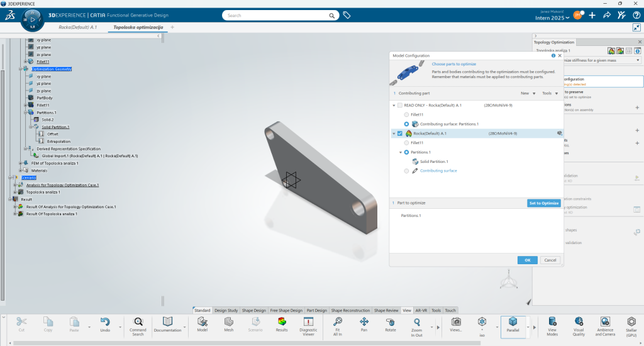Click the Zoom In Out tool

click(x=416, y=326)
